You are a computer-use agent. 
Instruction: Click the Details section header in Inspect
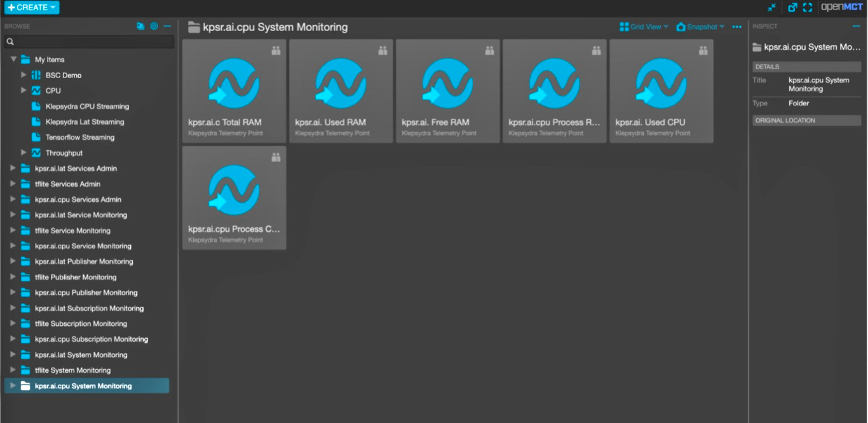[x=806, y=67]
